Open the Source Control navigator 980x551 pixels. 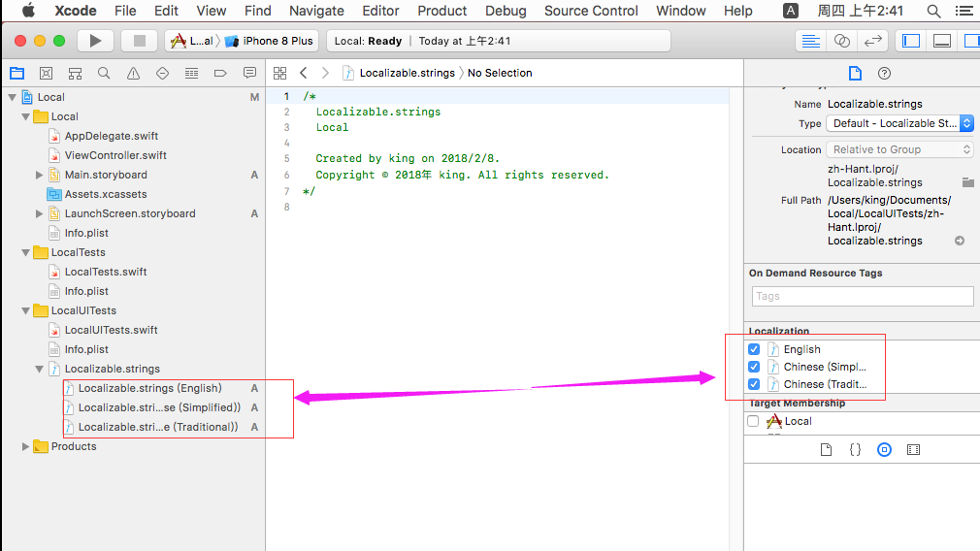click(x=46, y=73)
